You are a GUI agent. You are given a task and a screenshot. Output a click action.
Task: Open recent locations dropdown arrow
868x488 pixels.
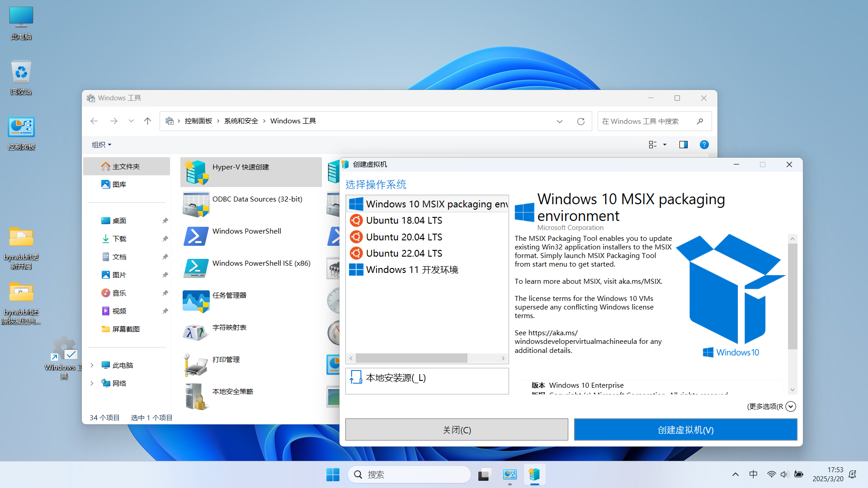click(x=131, y=121)
